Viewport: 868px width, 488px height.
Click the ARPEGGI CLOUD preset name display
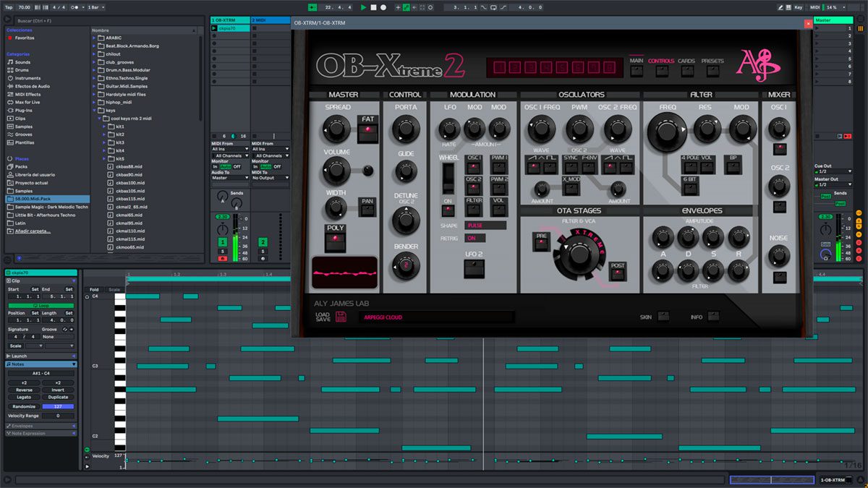coord(435,317)
